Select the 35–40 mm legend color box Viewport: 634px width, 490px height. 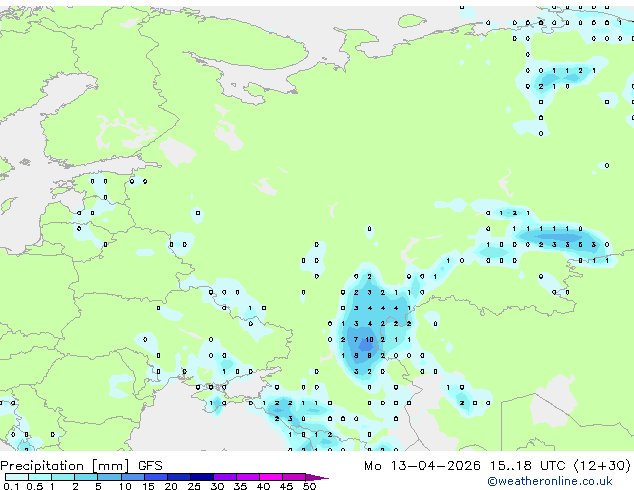248,477
